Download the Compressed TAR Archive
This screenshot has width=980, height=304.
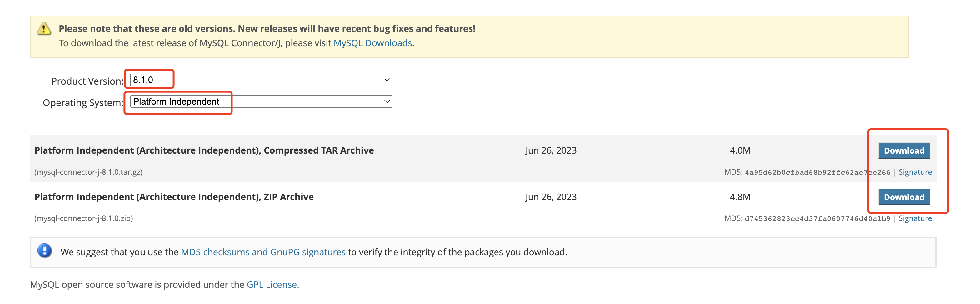pyautogui.click(x=904, y=150)
